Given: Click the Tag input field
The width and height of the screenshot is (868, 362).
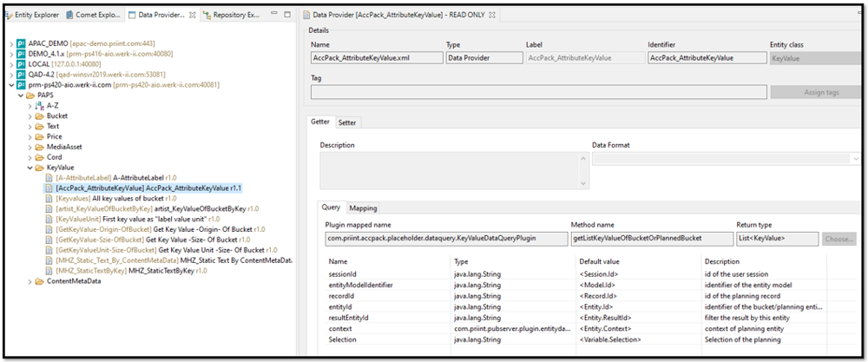Looking at the screenshot, I should point(539,92).
